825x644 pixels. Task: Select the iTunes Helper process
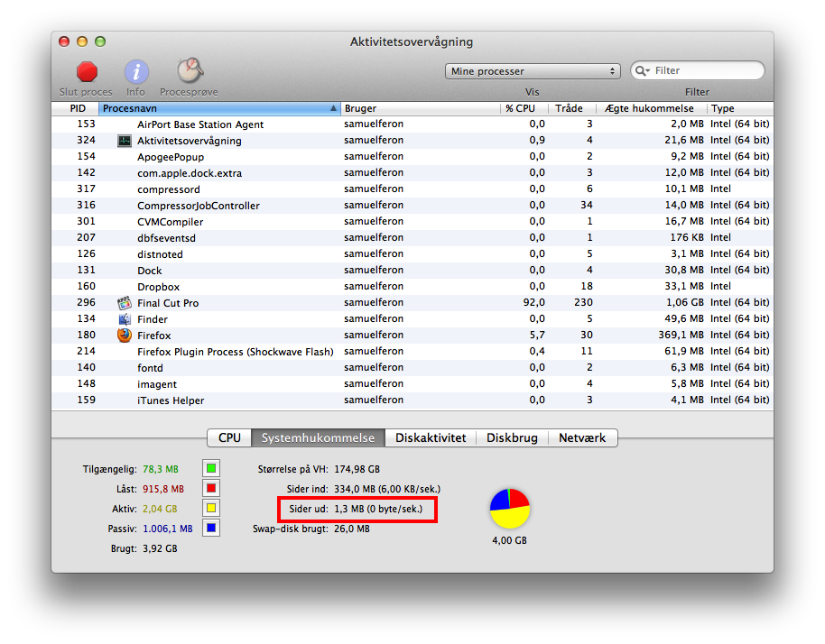tap(412, 400)
